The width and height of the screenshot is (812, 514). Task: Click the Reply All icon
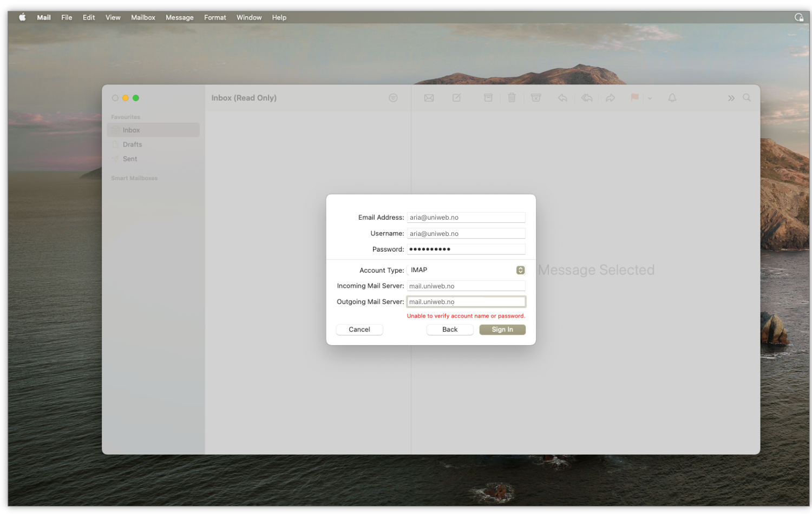587,98
